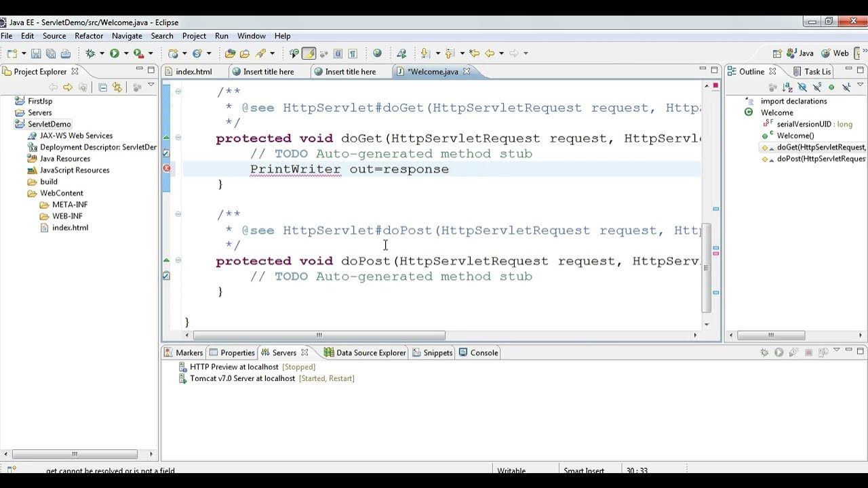Open Debug button dropdown arrow
The width and height of the screenshot is (868, 488).
[x=102, y=53]
